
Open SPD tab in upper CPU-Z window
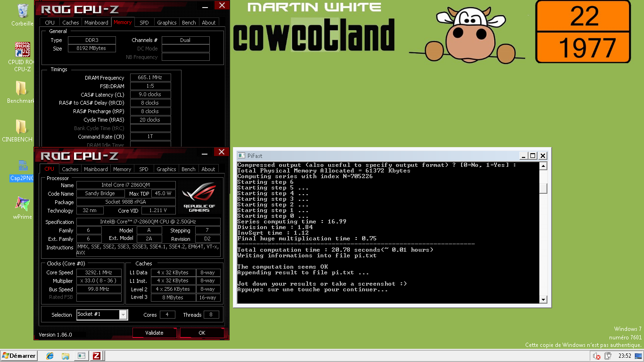pos(144,22)
